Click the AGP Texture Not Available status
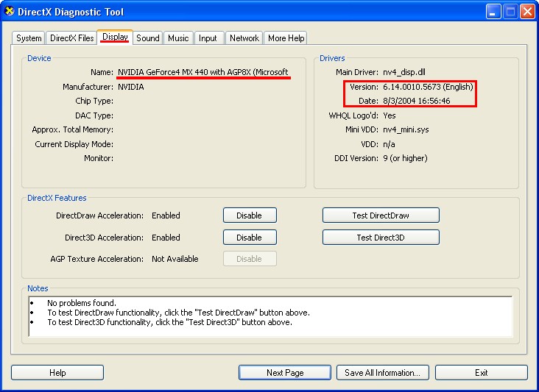The width and height of the screenshot is (539, 392). 175,259
